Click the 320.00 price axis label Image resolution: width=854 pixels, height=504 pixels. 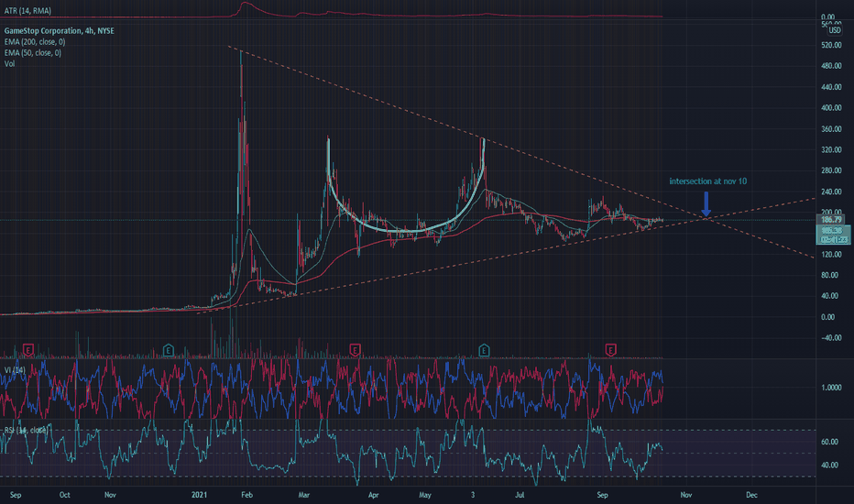point(831,150)
